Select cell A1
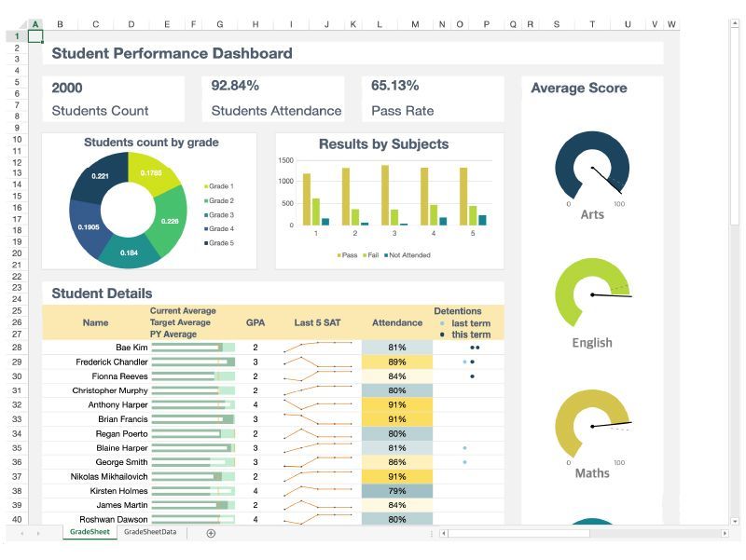Image resolution: width=746 pixels, height=560 pixels. [x=35, y=36]
